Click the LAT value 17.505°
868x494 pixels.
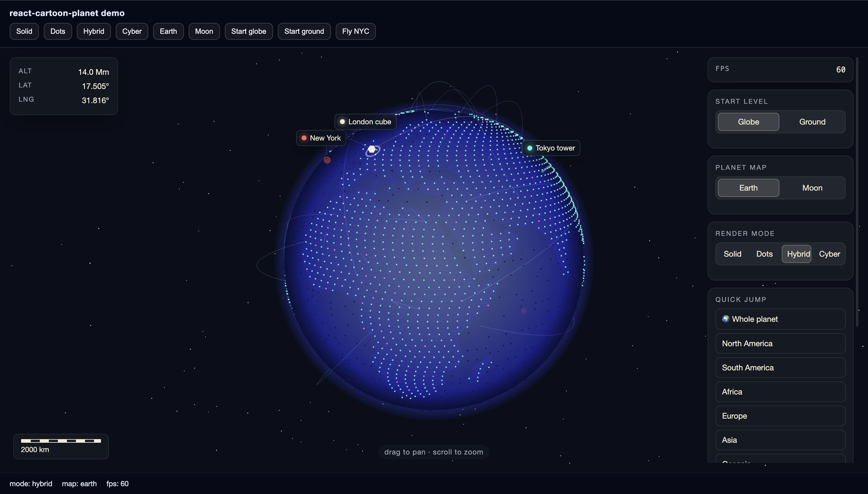click(x=96, y=86)
